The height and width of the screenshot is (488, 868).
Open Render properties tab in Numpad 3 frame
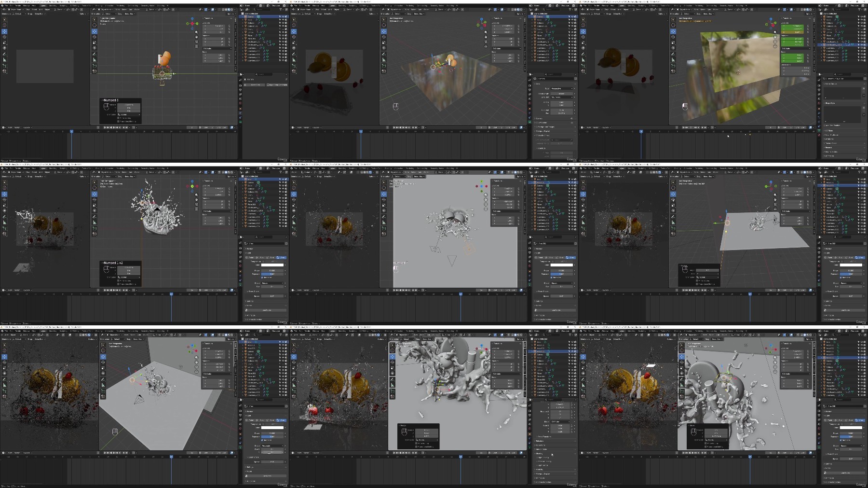tap(241, 85)
